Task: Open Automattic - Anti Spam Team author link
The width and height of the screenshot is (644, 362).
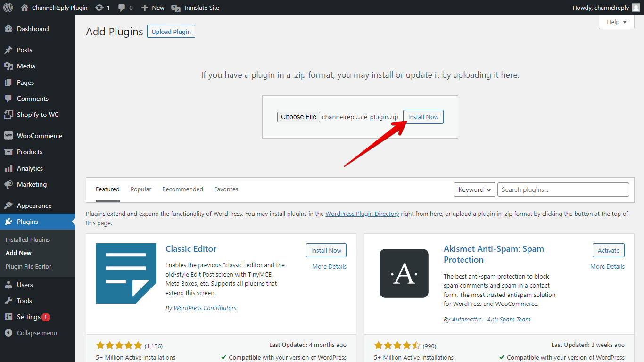Action: pyautogui.click(x=491, y=319)
